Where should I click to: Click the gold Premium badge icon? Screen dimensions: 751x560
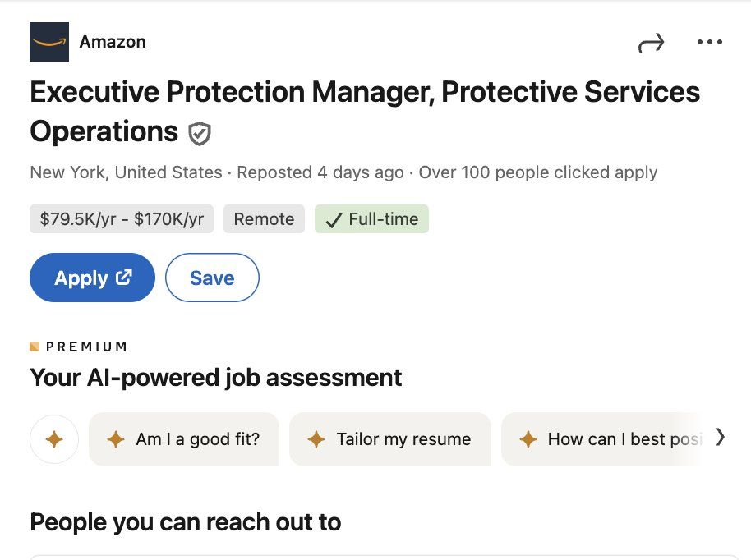click(35, 347)
